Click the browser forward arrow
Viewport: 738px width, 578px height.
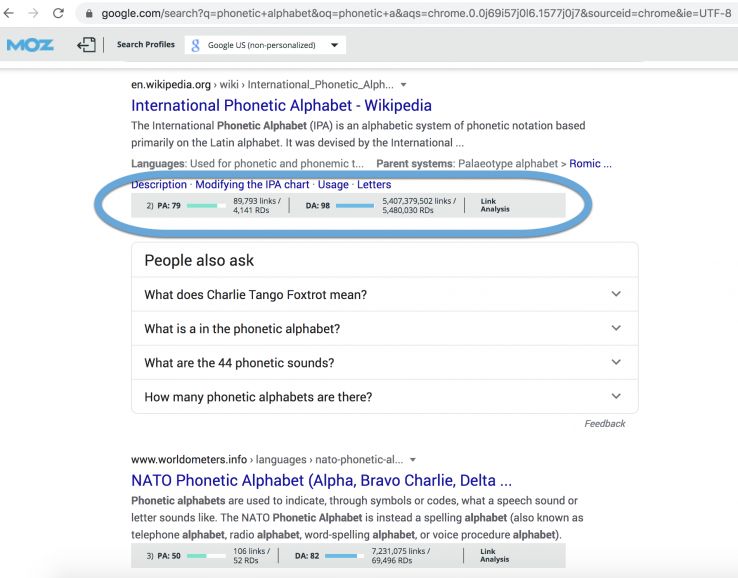(33, 13)
